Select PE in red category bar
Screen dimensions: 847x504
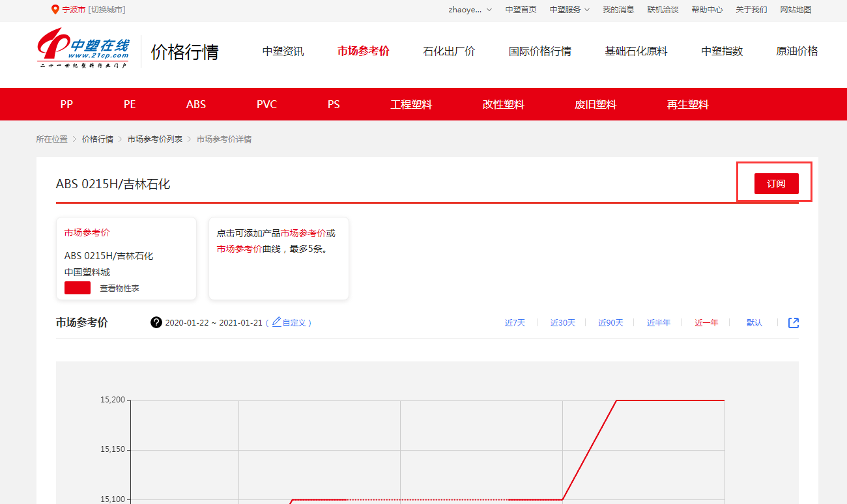pos(130,104)
